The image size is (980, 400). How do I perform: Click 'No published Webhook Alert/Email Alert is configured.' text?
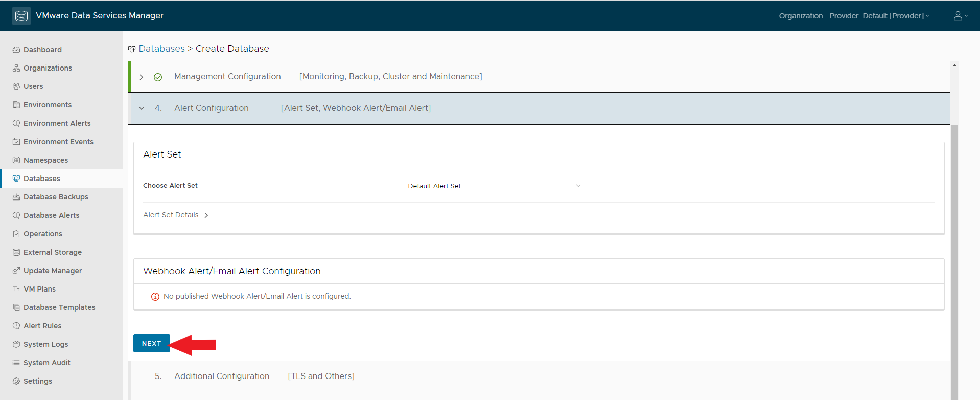point(257,297)
